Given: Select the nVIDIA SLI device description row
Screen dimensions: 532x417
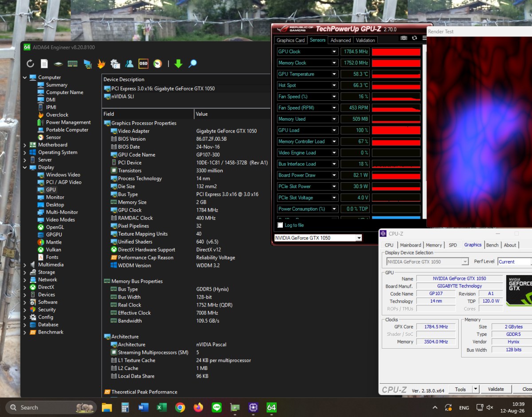Looking at the screenshot, I should click(186, 96).
